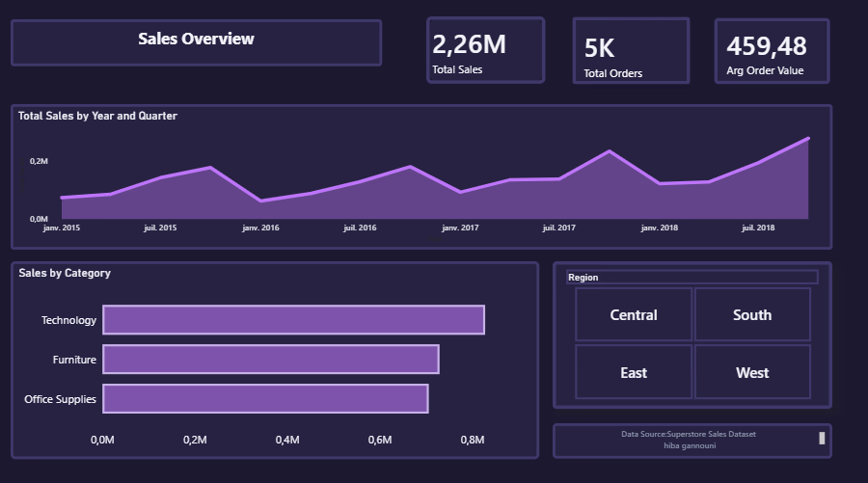The image size is (868, 483).
Task: Filter by the East region button
Action: tap(634, 372)
